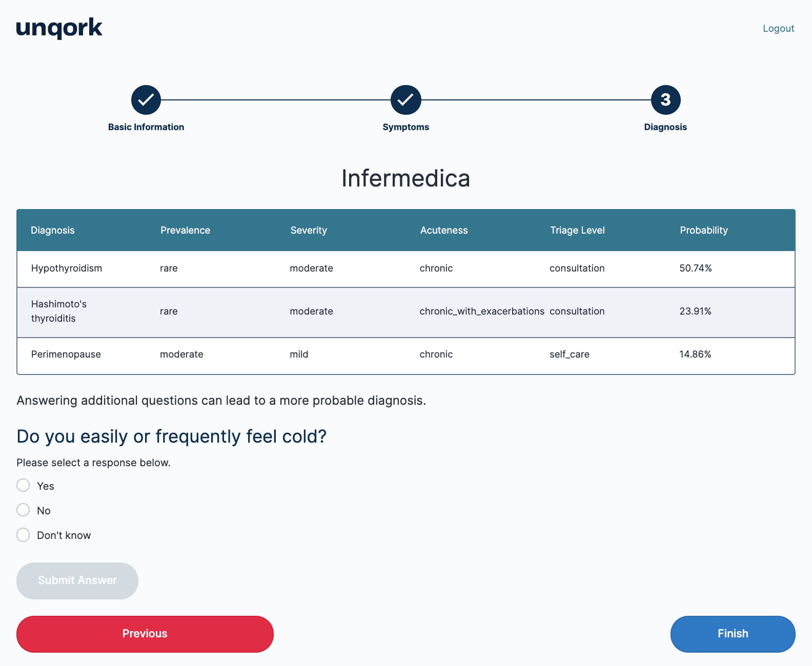Click the Logout link
The image size is (812, 666).
click(x=778, y=29)
